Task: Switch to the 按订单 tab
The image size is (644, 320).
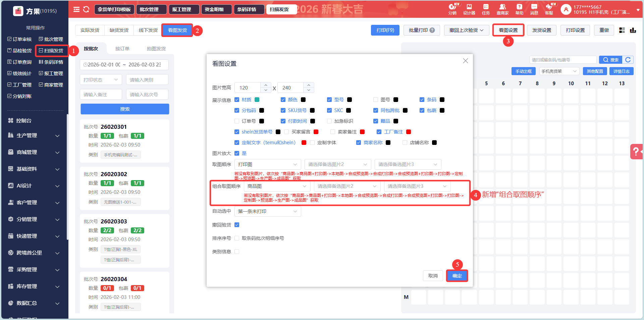Action: point(122,49)
